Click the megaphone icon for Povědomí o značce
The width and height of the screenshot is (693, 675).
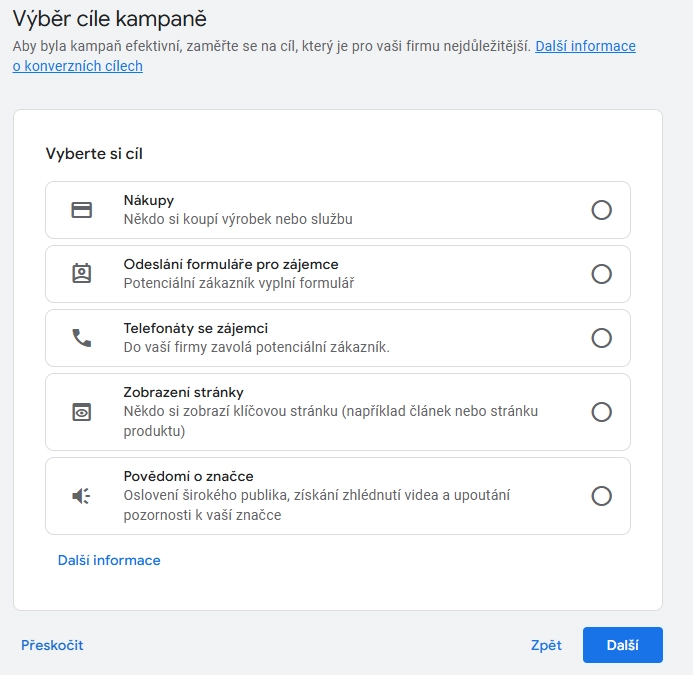[81, 496]
